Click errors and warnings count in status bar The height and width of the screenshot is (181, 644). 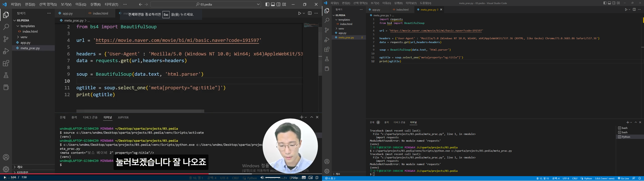pos(330,178)
